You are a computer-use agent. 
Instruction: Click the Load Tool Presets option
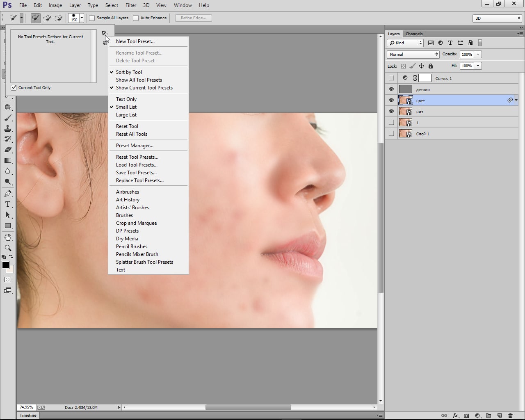pyautogui.click(x=137, y=165)
